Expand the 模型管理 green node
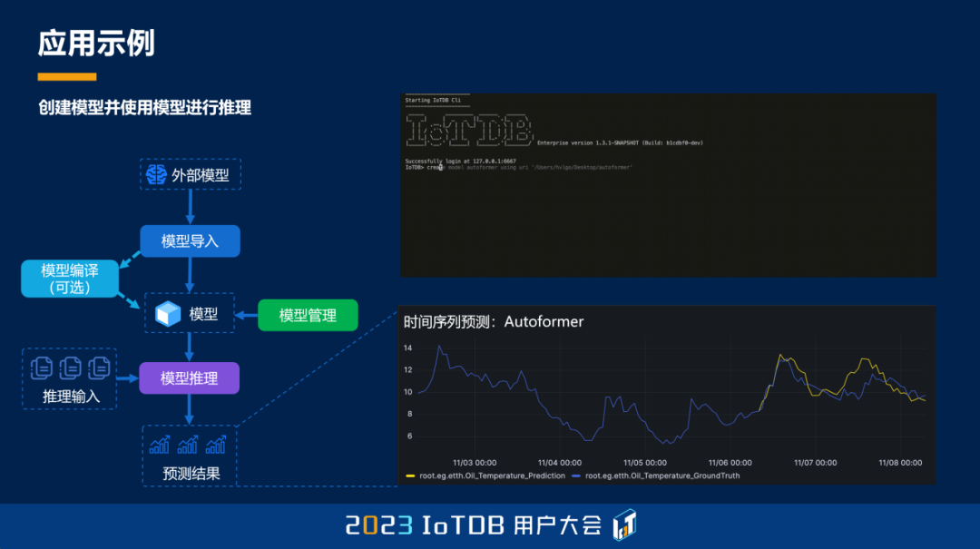The height and width of the screenshot is (549, 980). [x=309, y=315]
